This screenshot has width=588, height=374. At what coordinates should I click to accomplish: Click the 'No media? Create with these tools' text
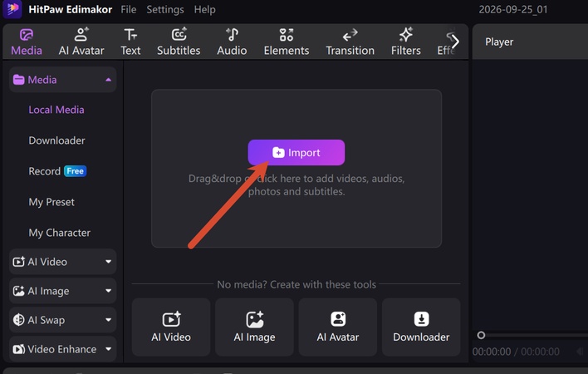(x=296, y=284)
